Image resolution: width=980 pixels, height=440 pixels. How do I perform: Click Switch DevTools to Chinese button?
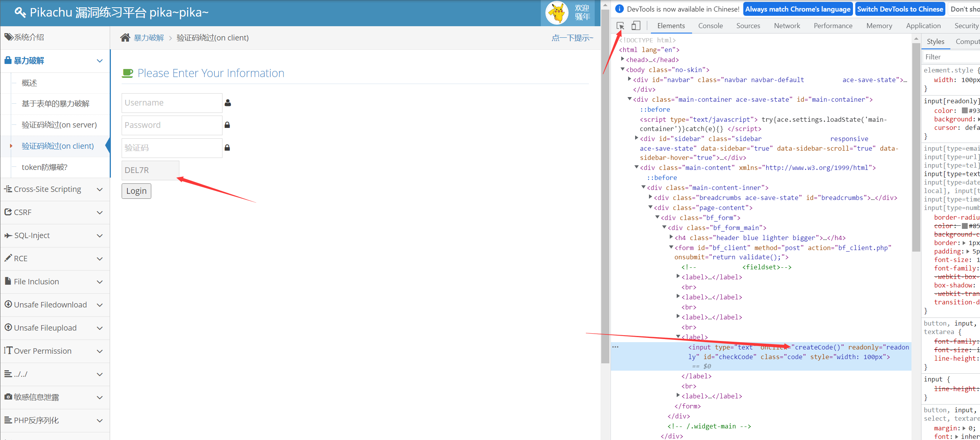900,9
